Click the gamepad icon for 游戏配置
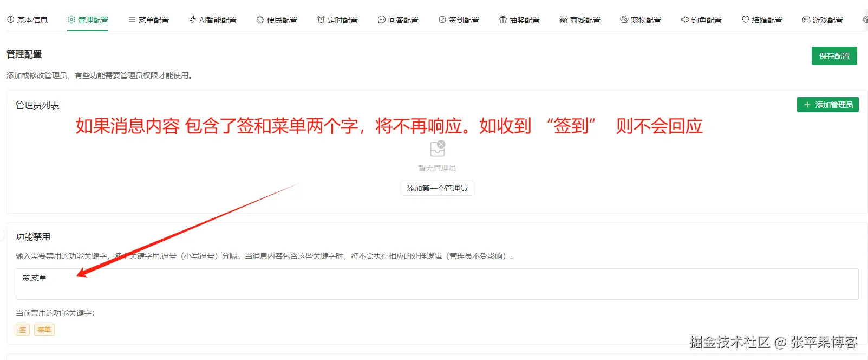 (x=806, y=20)
